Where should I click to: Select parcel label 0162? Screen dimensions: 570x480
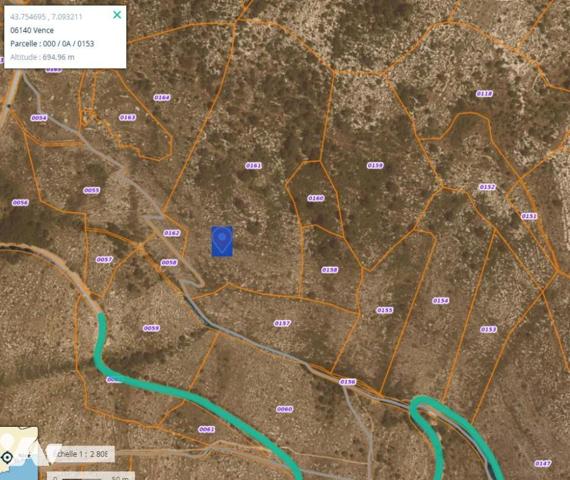click(172, 233)
